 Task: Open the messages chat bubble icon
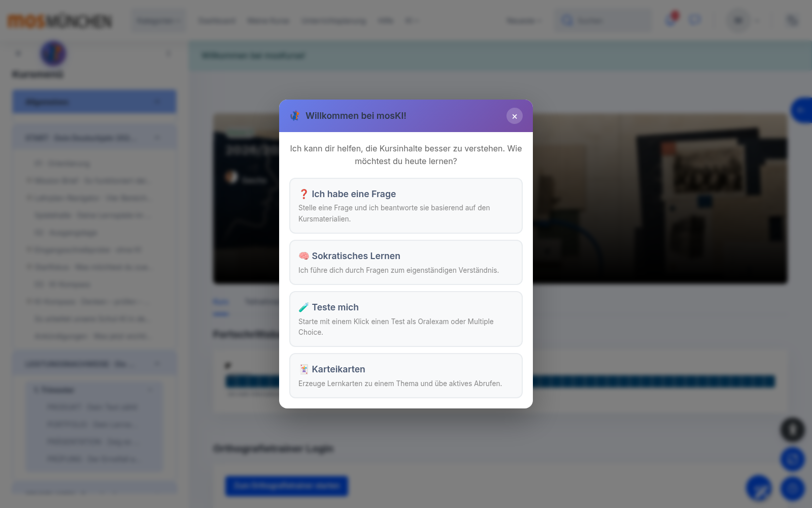[x=695, y=20]
